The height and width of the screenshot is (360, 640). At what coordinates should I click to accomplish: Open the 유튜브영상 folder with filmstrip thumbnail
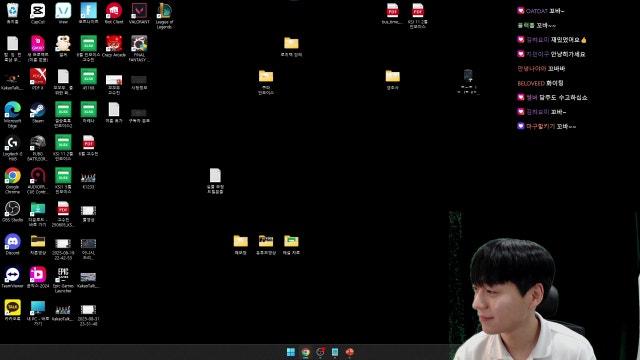[266, 244]
